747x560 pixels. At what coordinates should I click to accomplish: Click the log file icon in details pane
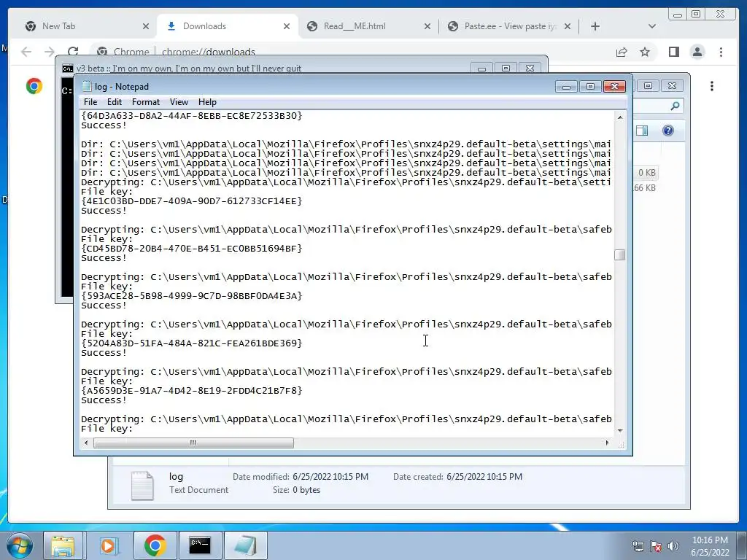coord(142,485)
